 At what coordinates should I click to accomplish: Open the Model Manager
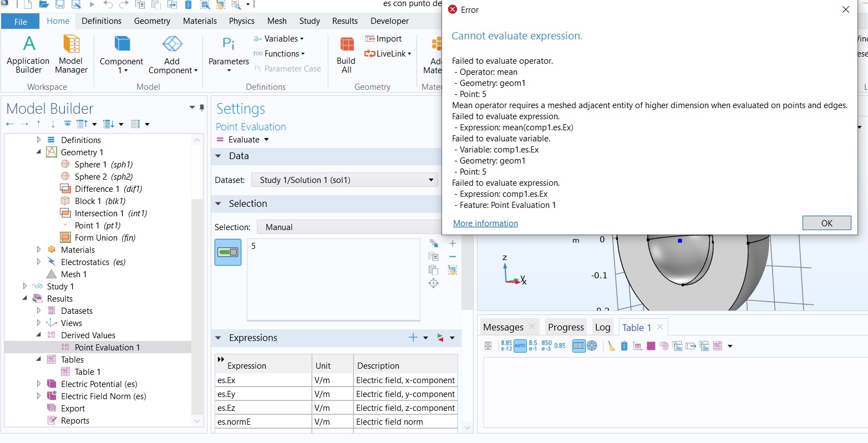point(71,54)
